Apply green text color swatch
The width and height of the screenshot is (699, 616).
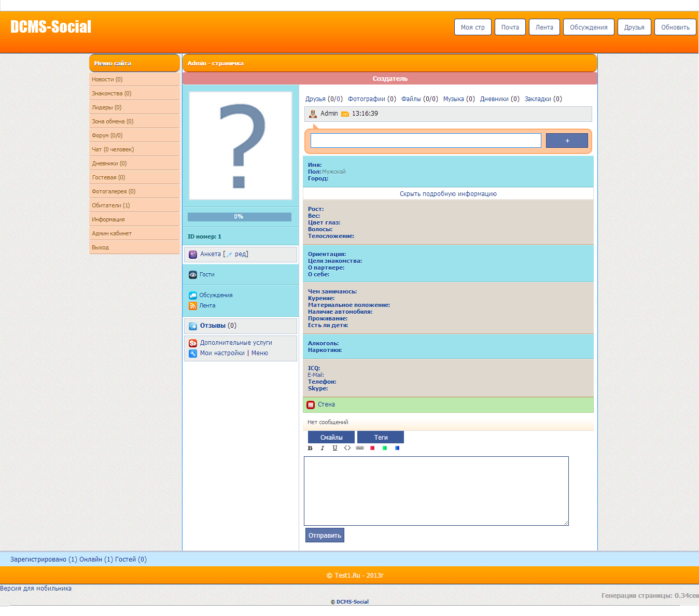click(x=385, y=448)
